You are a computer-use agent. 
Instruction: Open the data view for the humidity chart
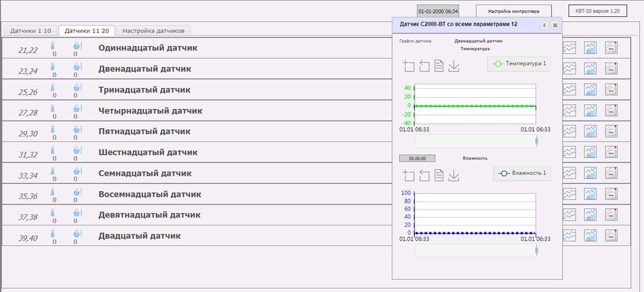[439, 176]
